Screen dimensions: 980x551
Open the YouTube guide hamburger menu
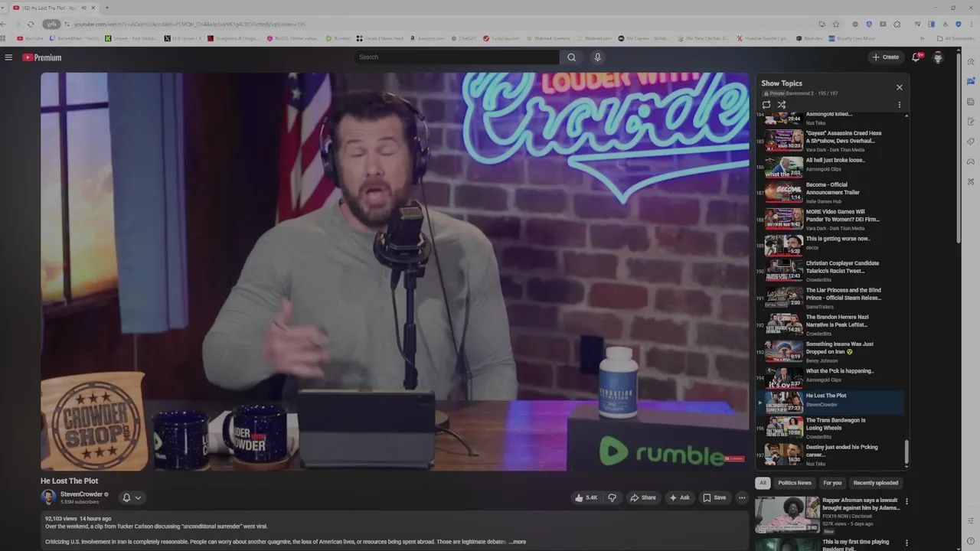(x=8, y=57)
